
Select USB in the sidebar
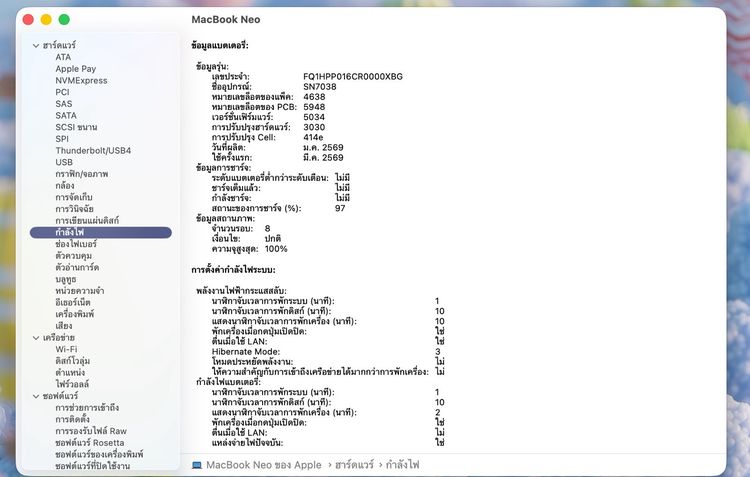[x=64, y=162]
